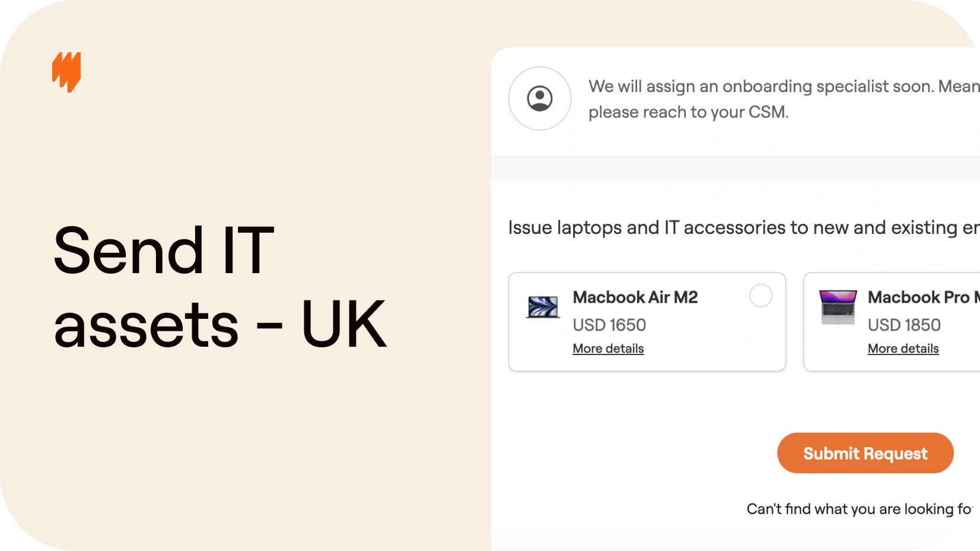
Task: Click the Macbook Pro title text
Action: click(x=924, y=297)
